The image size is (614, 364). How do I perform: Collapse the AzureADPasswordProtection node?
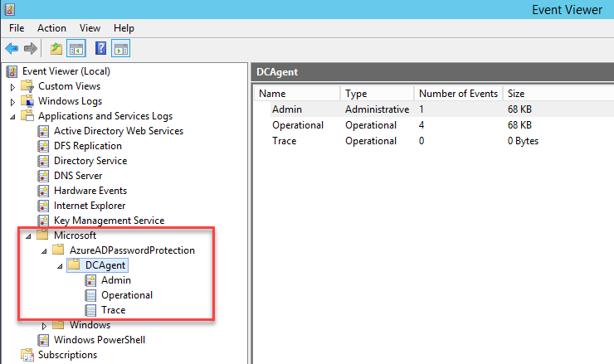44,251
